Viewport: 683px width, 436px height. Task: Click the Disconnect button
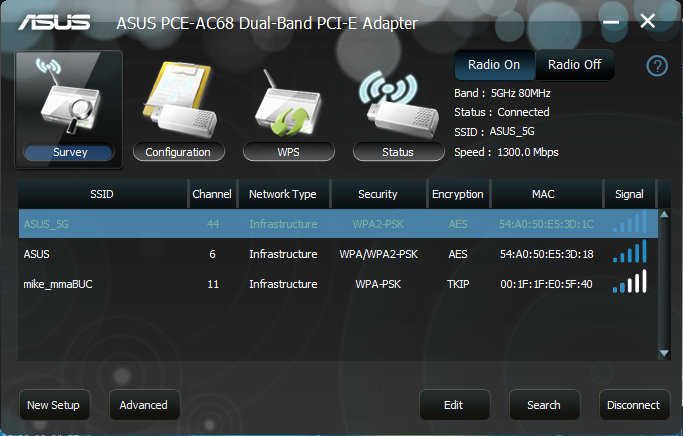tap(634, 405)
